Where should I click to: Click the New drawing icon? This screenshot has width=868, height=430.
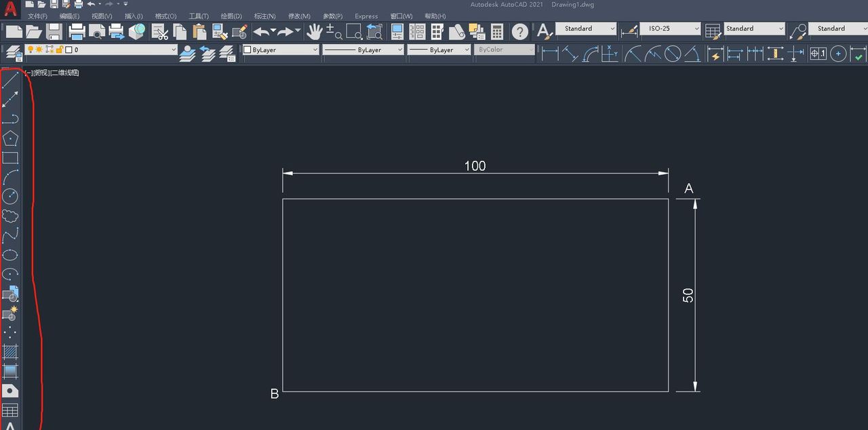[14, 31]
